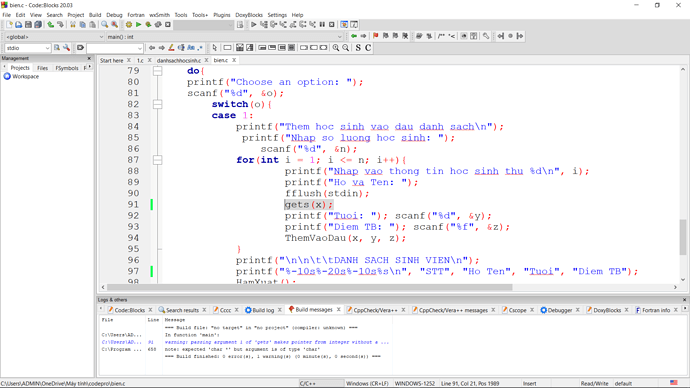Click the Undo arrow icon
The image size is (690, 388).
(x=51, y=25)
